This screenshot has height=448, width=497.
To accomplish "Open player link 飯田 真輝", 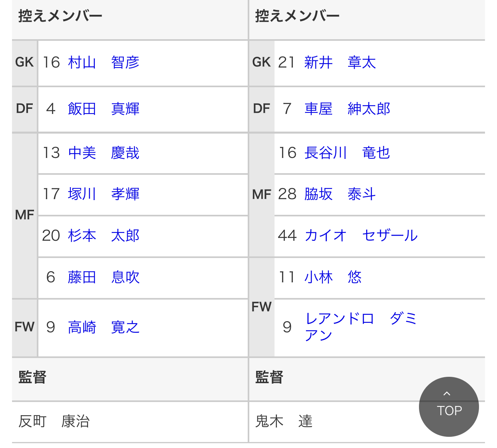I will [104, 109].
